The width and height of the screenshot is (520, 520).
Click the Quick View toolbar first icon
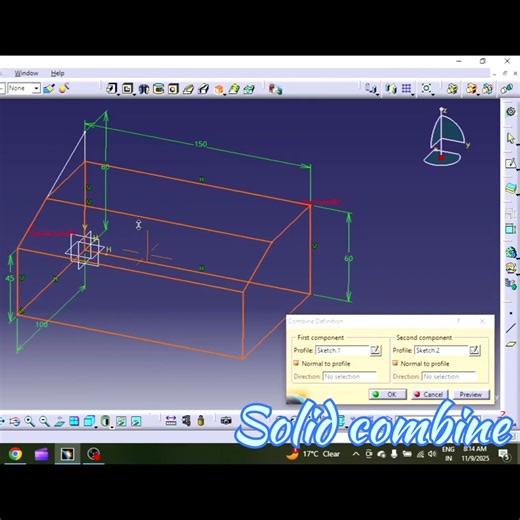click(x=112, y=89)
